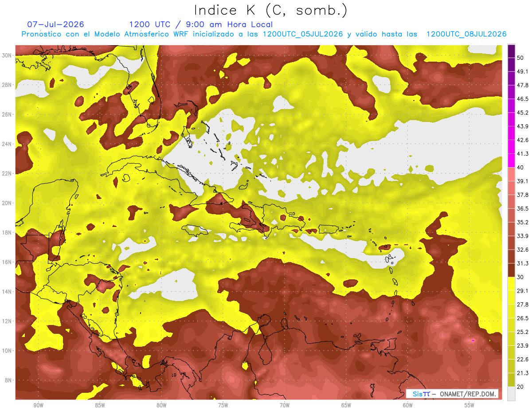Select the light gray colorbar segment below 20
Screen dimensions: 532x411
click(511, 394)
